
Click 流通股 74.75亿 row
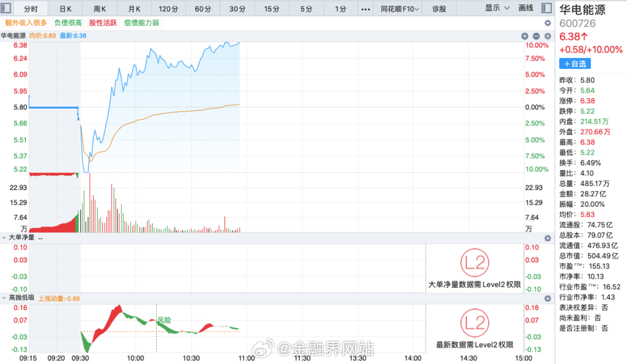coord(586,225)
